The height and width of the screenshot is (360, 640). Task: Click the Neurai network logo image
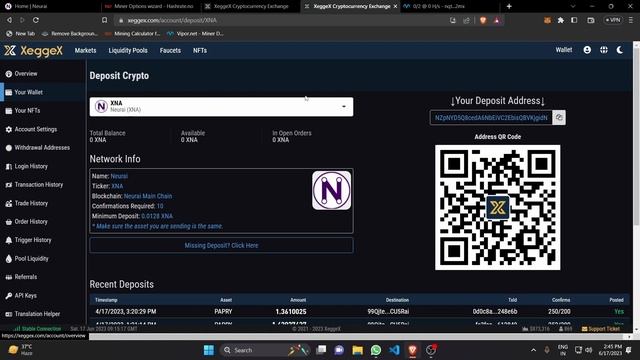point(331,191)
